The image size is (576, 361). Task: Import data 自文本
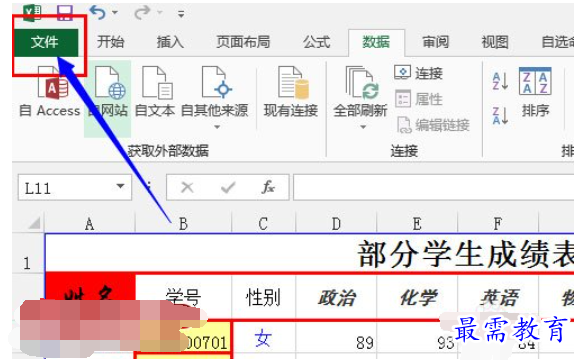155,92
